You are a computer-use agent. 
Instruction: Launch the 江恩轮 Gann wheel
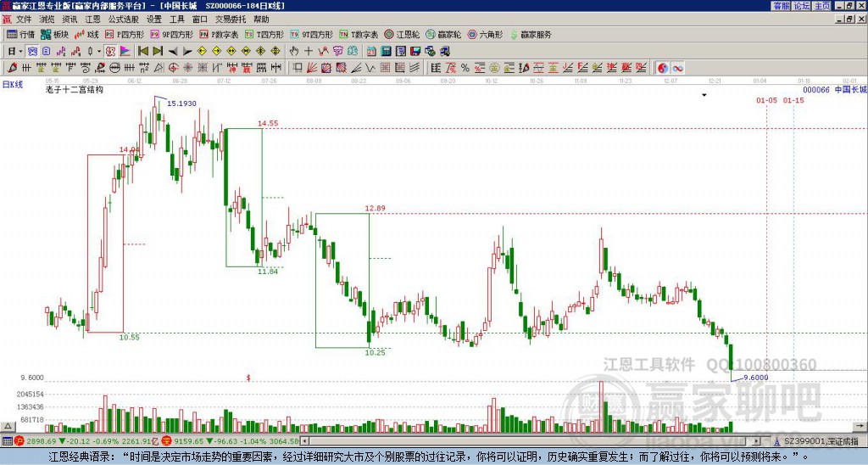[x=402, y=34]
